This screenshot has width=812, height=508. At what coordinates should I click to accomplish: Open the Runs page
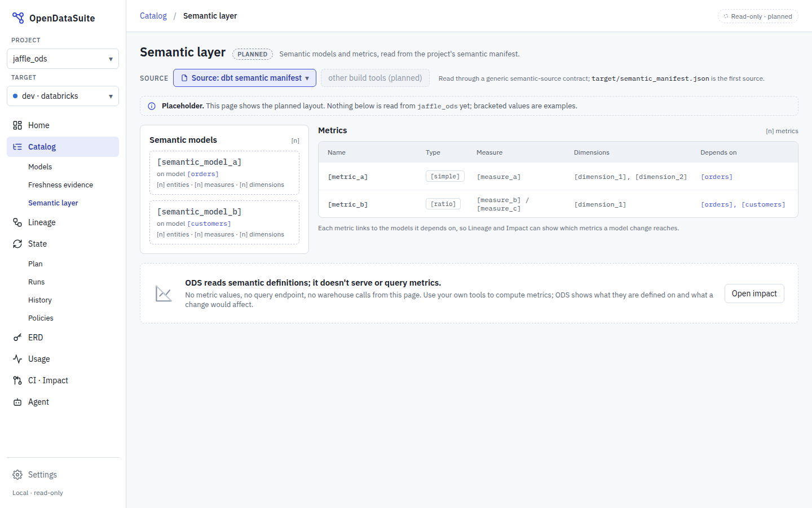pyautogui.click(x=36, y=282)
